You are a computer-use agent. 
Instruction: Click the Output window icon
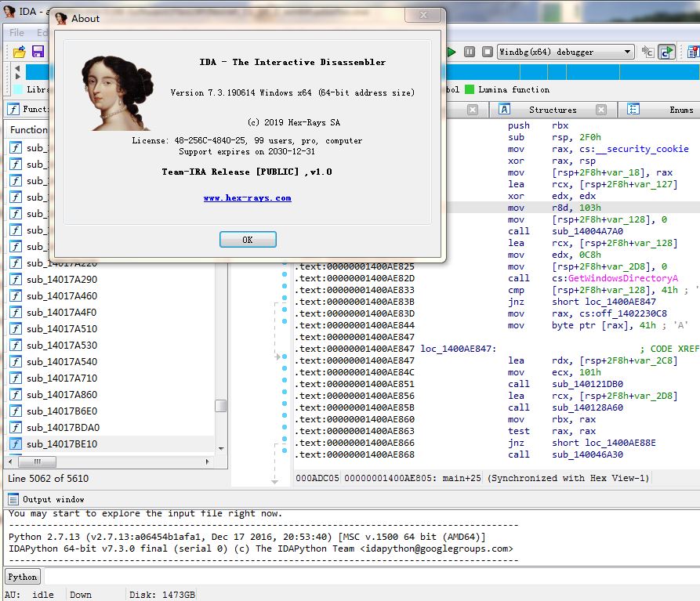13,499
